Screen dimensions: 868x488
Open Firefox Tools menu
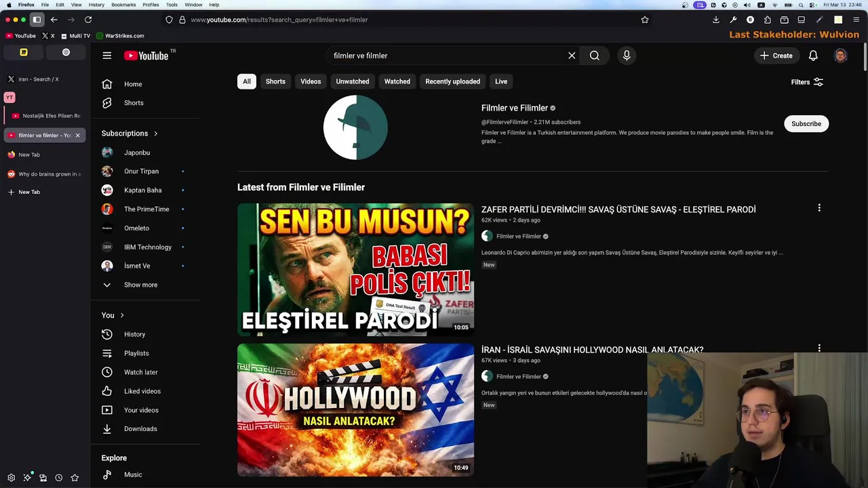click(172, 5)
